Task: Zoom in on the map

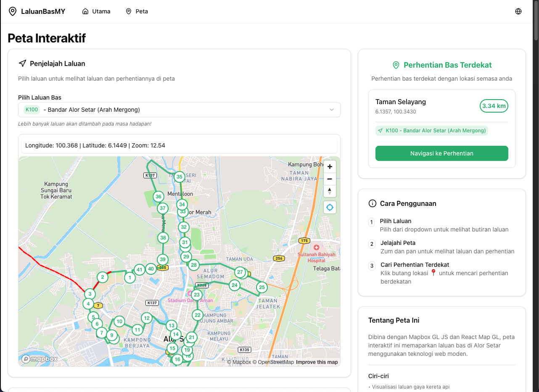Action: (x=330, y=167)
